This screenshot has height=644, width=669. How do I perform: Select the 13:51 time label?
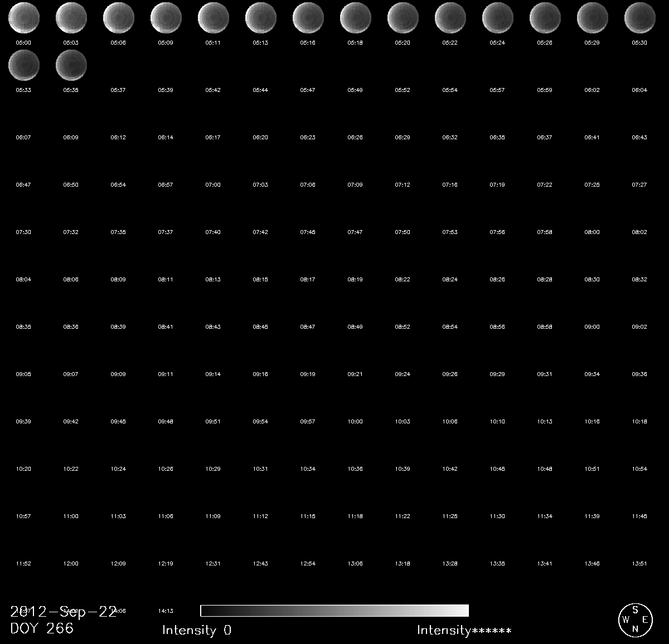pyautogui.click(x=639, y=563)
